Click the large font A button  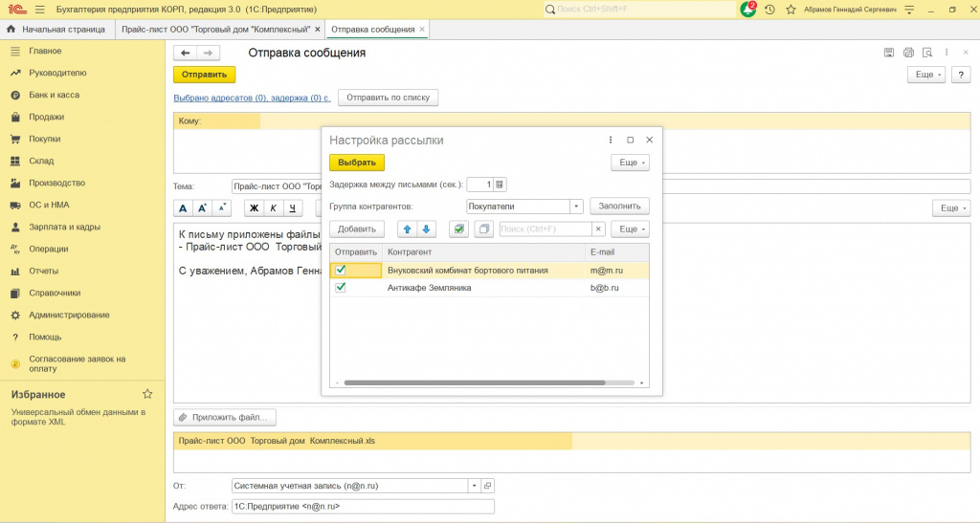coord(183,207)
